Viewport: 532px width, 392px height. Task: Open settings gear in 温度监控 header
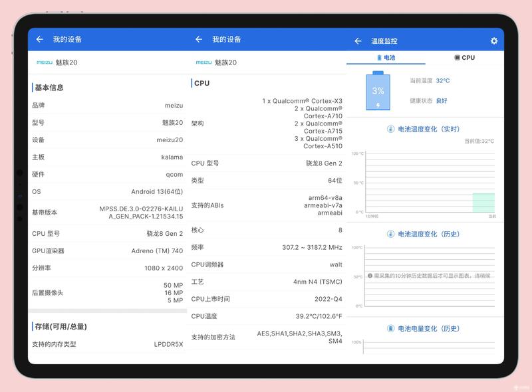click(494, 41)
